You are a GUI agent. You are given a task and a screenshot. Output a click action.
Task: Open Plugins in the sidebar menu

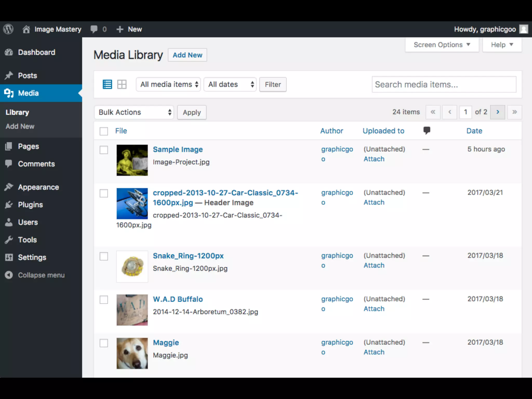30,205
